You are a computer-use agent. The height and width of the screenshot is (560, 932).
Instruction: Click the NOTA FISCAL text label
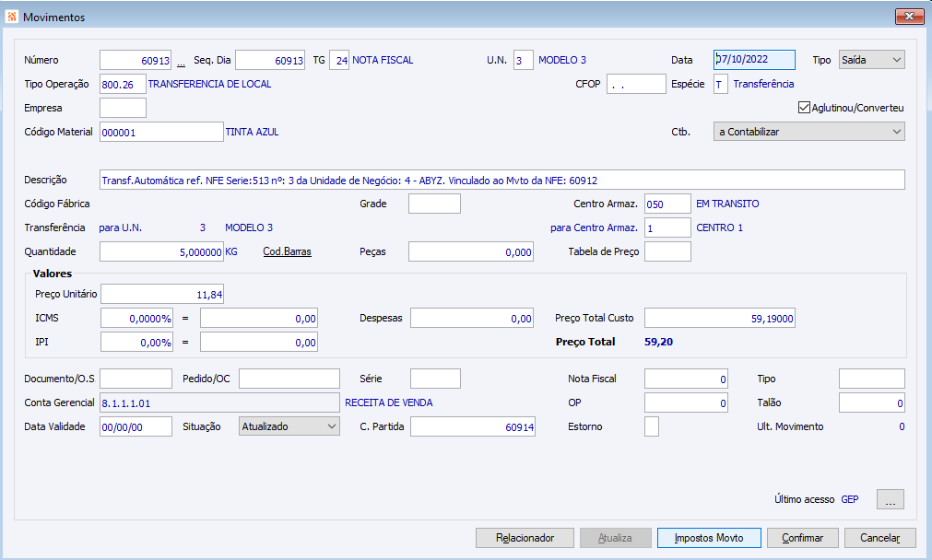point(383,60)
